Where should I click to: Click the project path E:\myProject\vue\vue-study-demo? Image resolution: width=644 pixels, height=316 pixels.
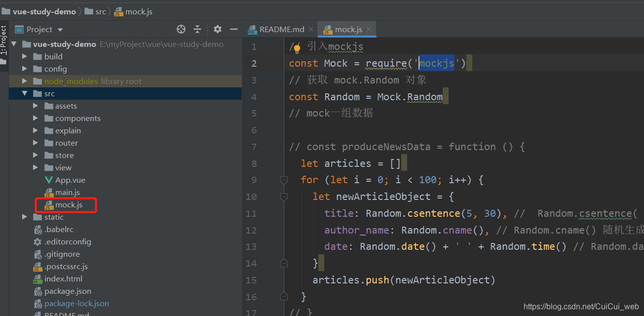[x=161, y=44]
